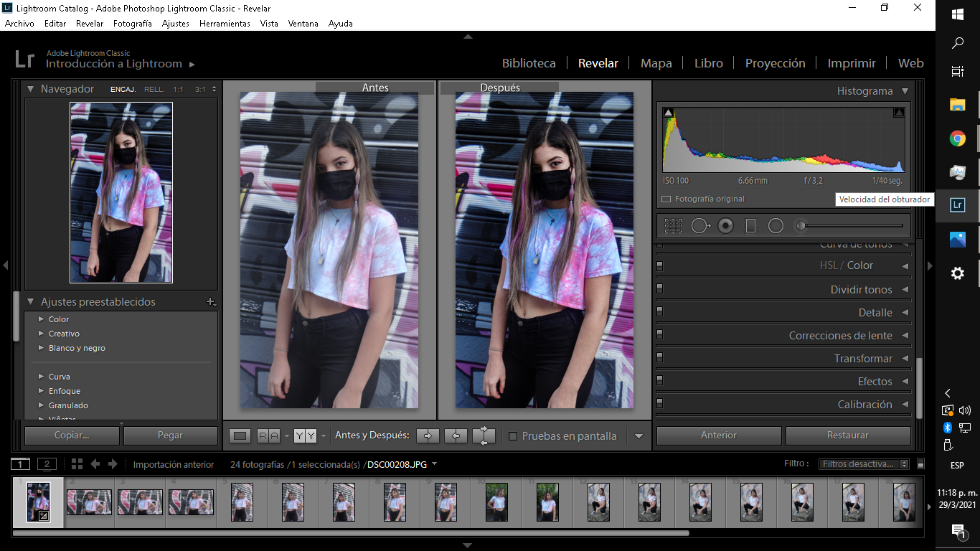Open Grid view from filmstrip bar
This screenshot has width=980, height=551.
pos(77,464)
